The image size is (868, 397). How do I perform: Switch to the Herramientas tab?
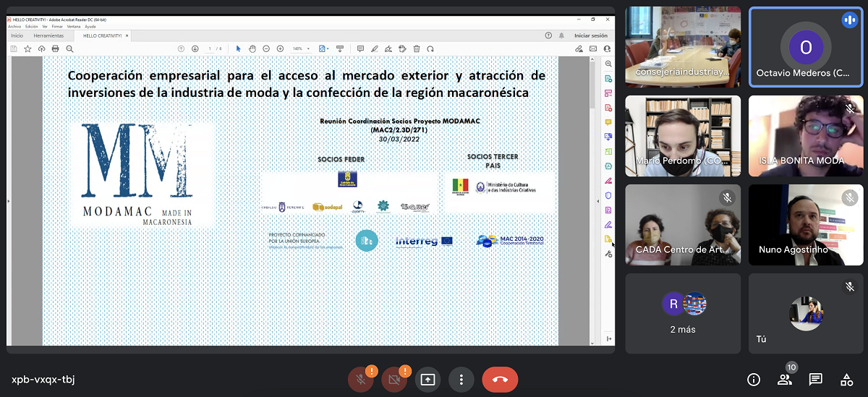[x=49, y=35]
